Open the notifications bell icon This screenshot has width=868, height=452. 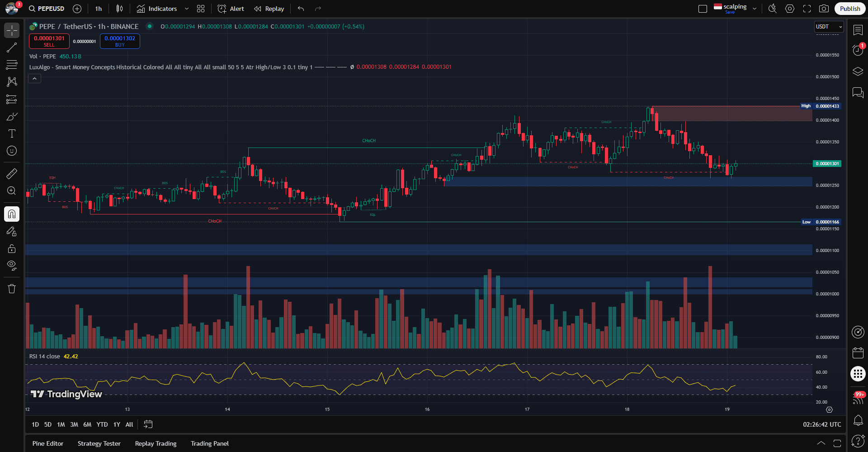coord(858,420)
